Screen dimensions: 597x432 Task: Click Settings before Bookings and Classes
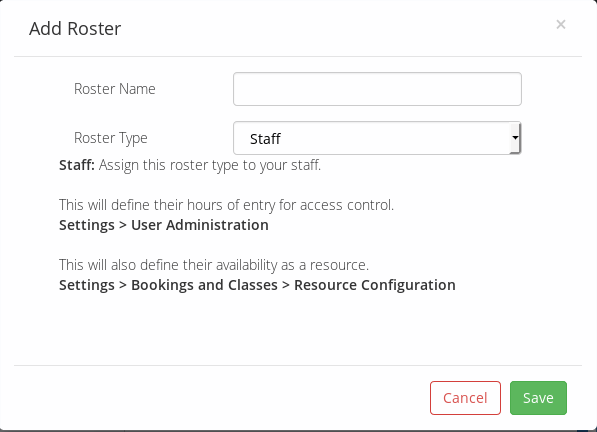click(87, 285)
